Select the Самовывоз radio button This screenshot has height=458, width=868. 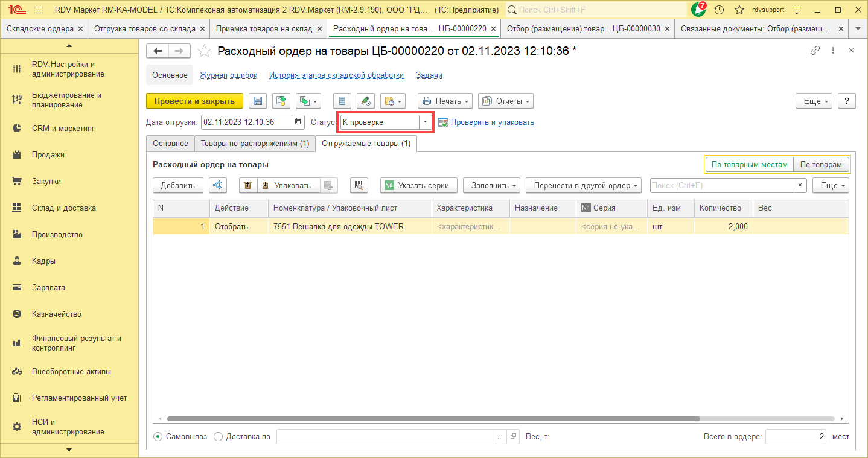[x=158, y=437]
